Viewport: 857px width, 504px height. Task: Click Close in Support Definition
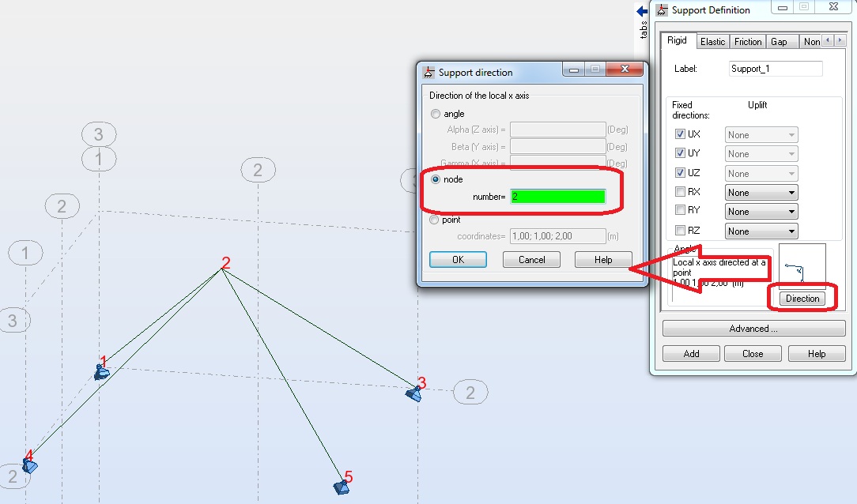(x=753, y=354)
